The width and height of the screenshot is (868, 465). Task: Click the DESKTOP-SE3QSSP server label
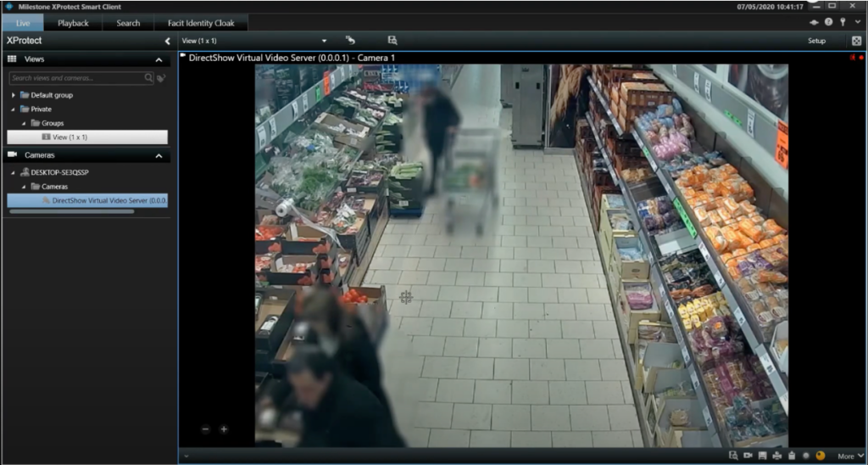tap(60, 172)
